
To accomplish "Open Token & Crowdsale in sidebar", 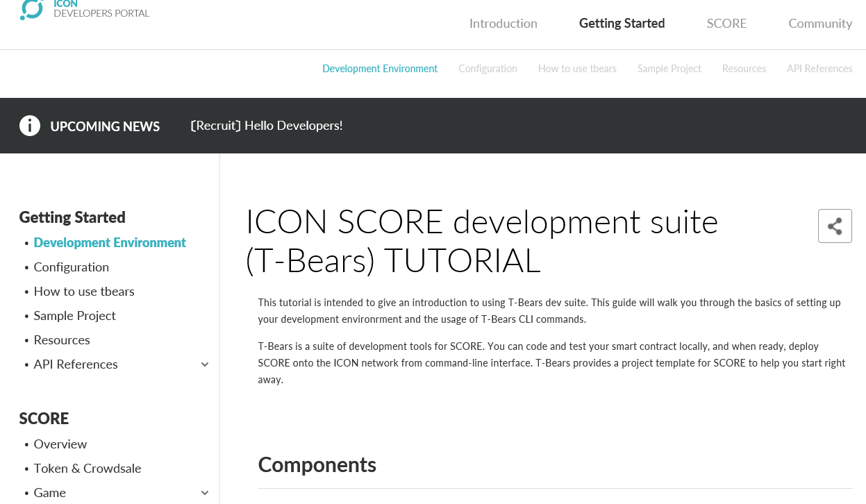I will 88,469.
